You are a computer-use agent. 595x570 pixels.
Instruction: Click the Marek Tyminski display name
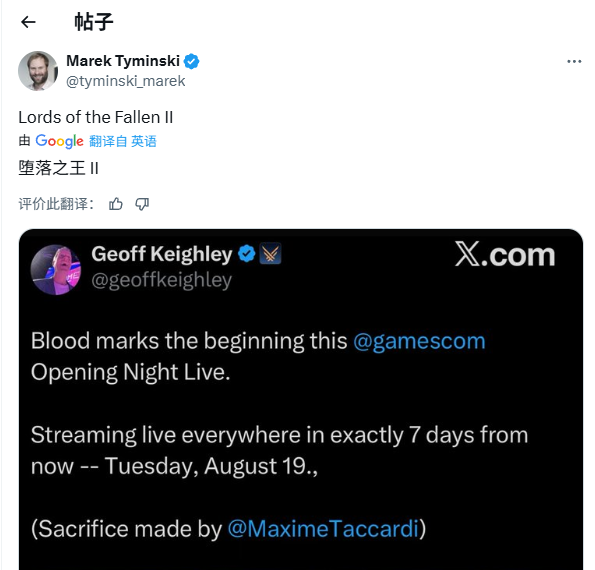coord(123,61)
